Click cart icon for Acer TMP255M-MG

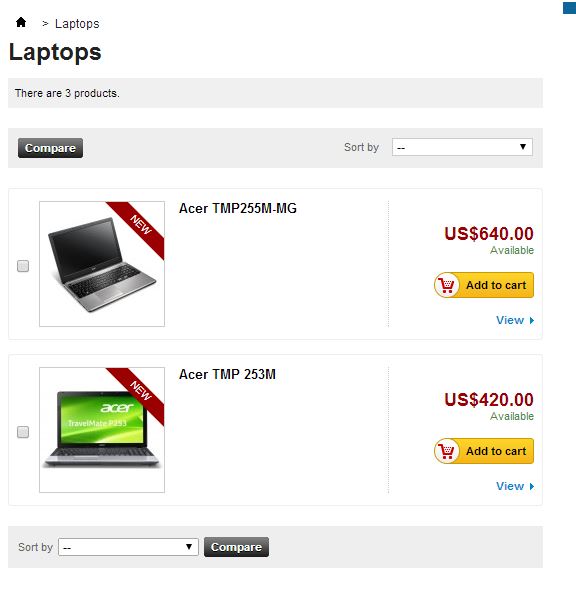click(x=447, y=285)
